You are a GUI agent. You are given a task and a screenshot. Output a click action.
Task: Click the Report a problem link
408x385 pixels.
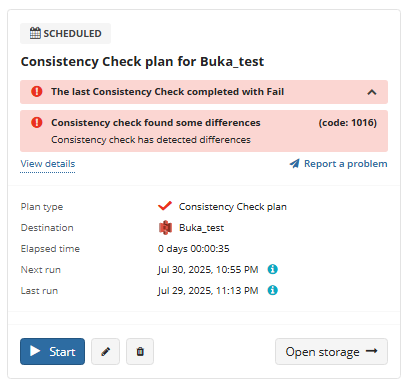[x=346, y=164]
